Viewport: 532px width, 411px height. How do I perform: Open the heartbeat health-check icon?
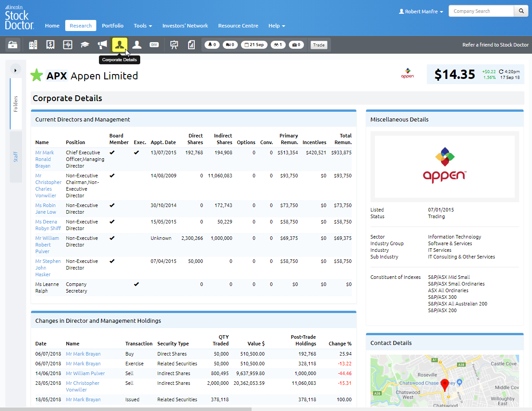67,45
